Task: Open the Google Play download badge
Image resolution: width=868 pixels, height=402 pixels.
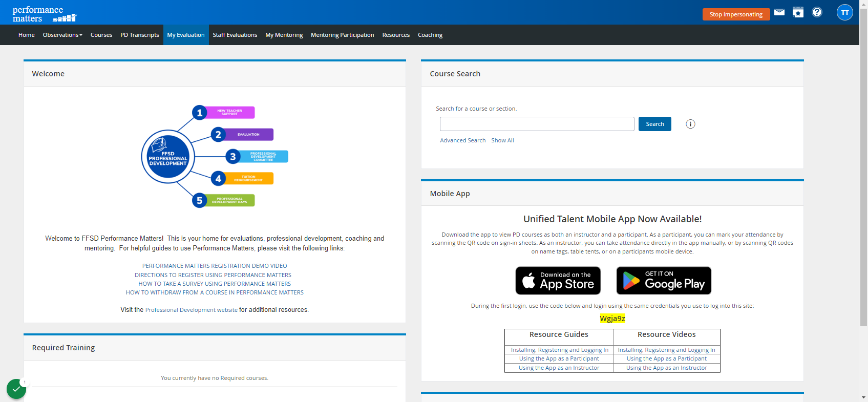Action: pyautogui.click(x=664, y=281)
